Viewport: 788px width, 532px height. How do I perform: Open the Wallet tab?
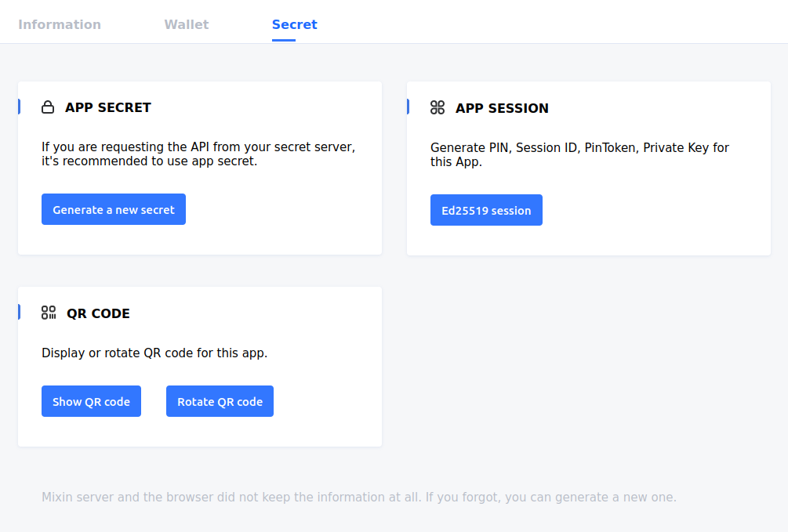coord(187,24)
